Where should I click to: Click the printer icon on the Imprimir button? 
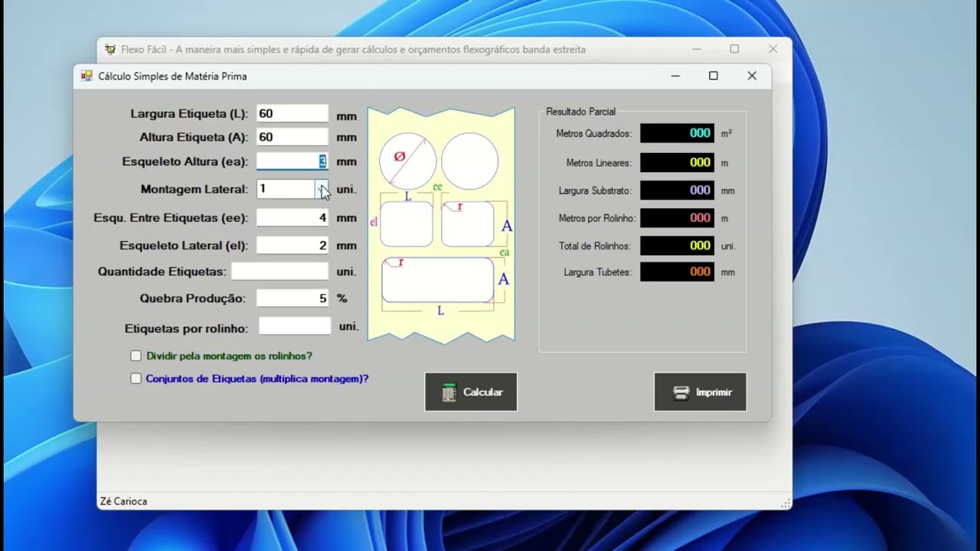(681, 393)
